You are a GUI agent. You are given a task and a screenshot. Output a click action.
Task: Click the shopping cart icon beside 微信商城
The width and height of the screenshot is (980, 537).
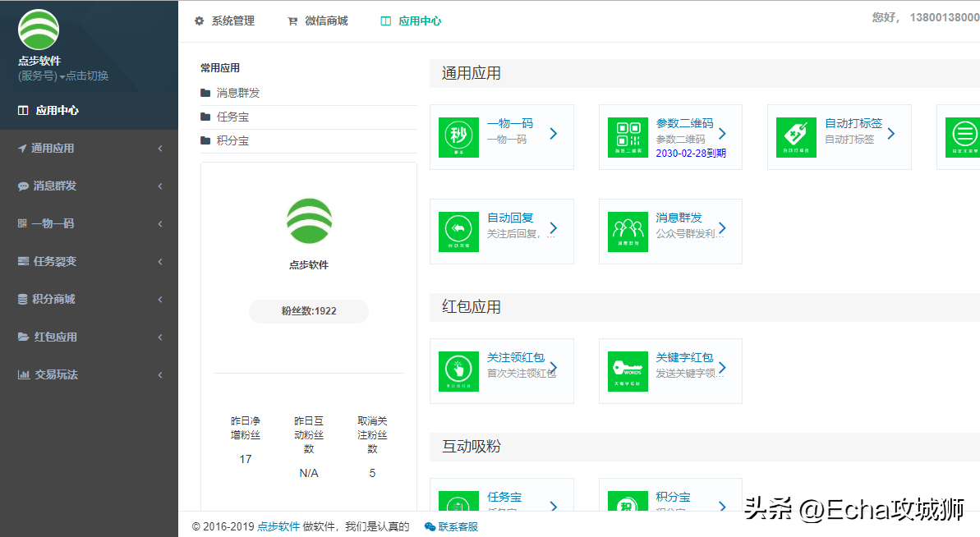(292, 21)
